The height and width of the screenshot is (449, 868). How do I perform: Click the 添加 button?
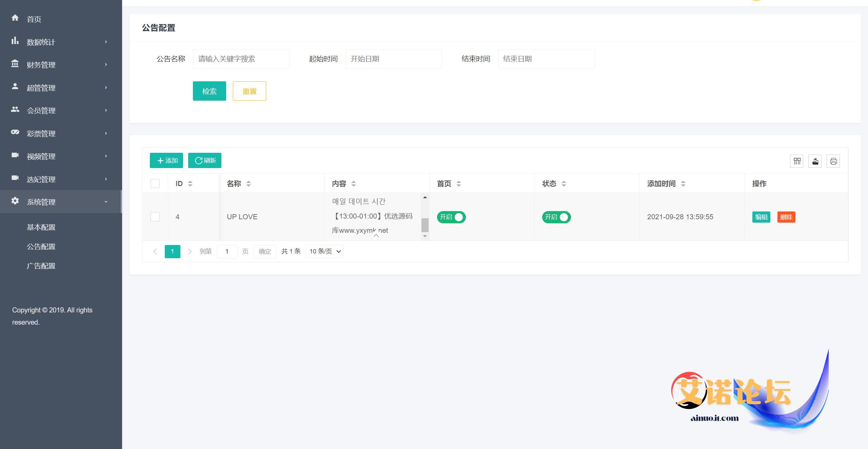(166, 161)
